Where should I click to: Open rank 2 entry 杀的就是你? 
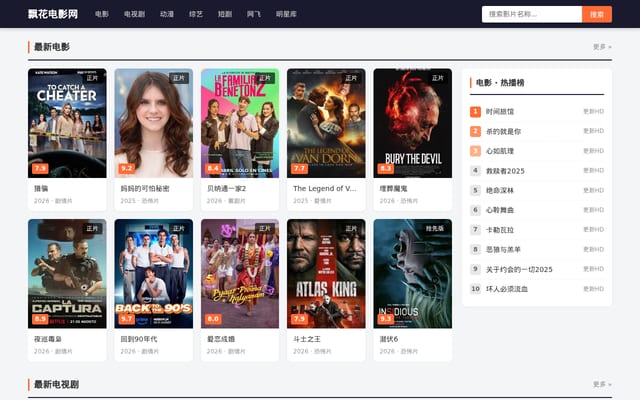point(537,131)
